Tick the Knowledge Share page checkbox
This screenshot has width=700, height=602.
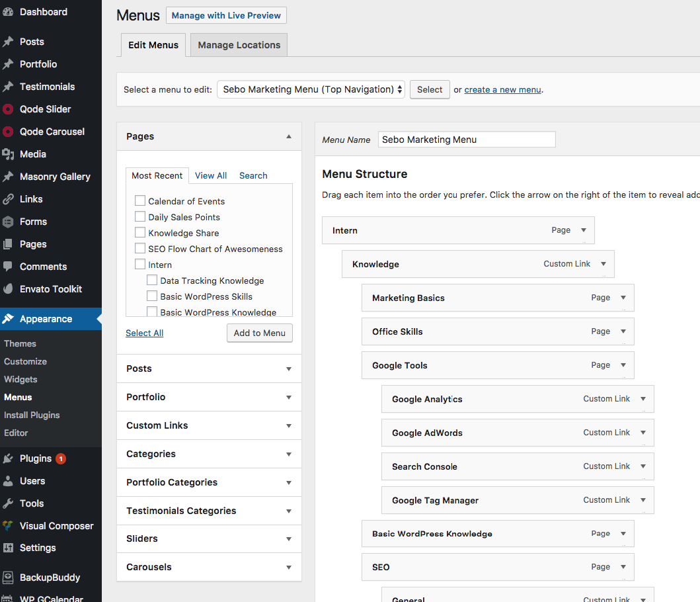(x=140, y=233)
